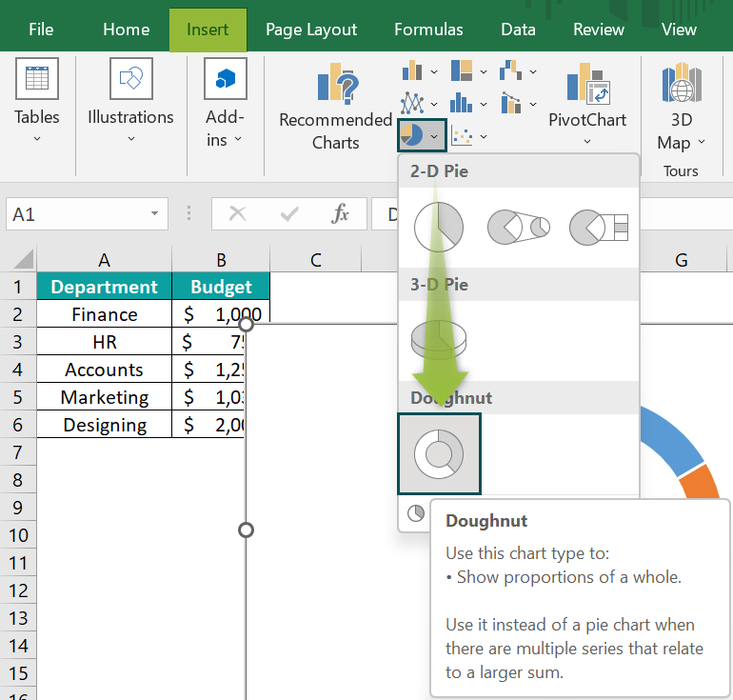Insert a scatter or bubble chart

pyautogui.click(x=462, y=136)
